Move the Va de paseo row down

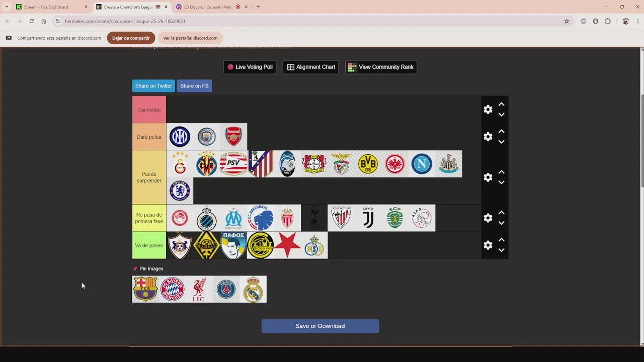[502, 250]
